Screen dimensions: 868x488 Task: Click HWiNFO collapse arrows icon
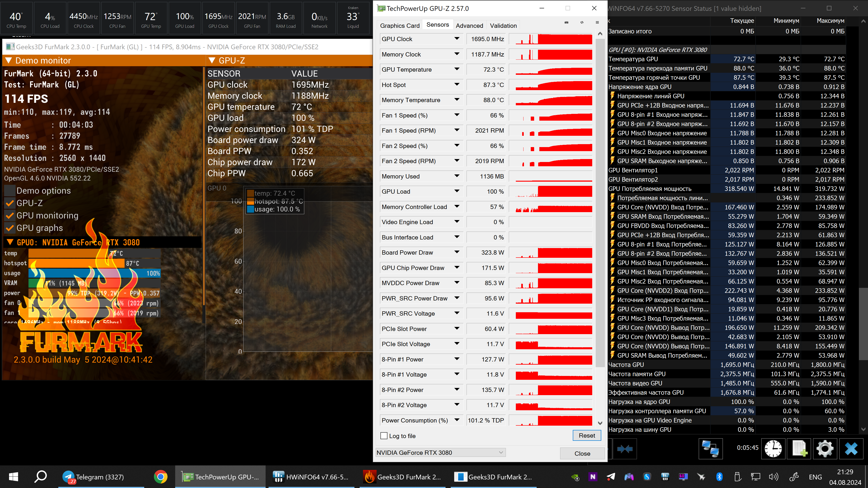pos(625,449)
